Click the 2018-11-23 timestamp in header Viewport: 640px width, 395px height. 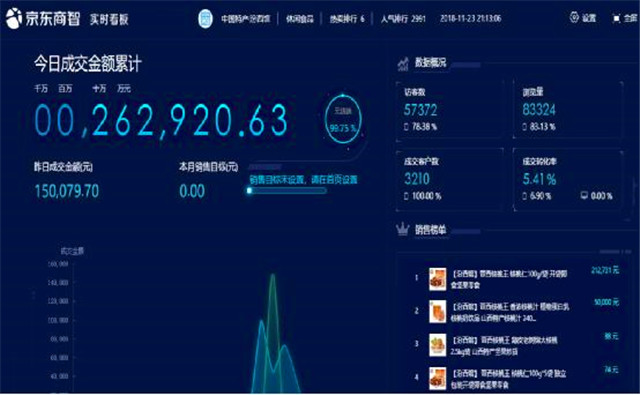click(471, 18)
